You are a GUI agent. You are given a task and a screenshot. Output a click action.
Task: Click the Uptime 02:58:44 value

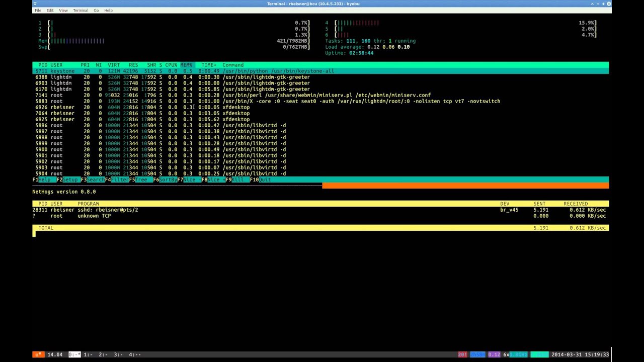coord(361,53)
